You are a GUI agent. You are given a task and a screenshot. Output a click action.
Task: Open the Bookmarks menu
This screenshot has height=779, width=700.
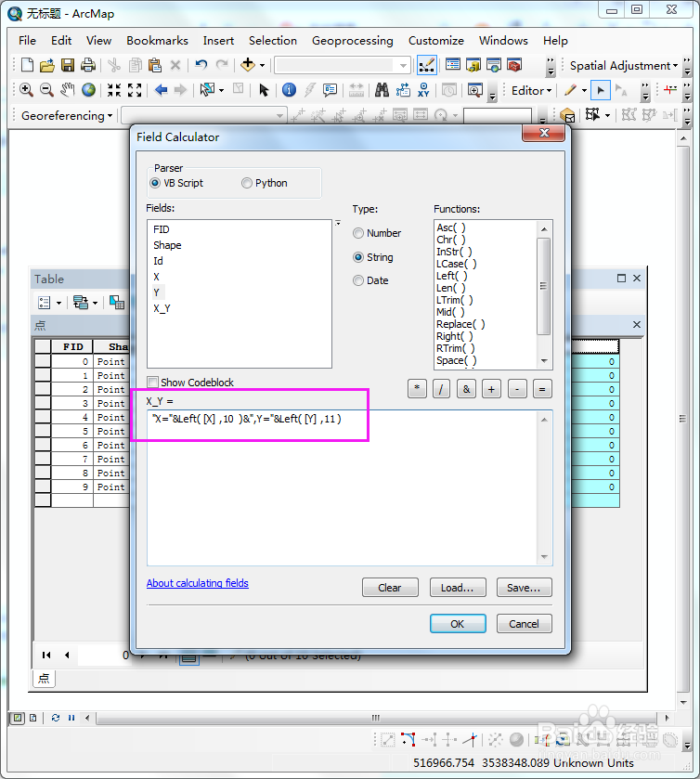[x=157, y=41]
